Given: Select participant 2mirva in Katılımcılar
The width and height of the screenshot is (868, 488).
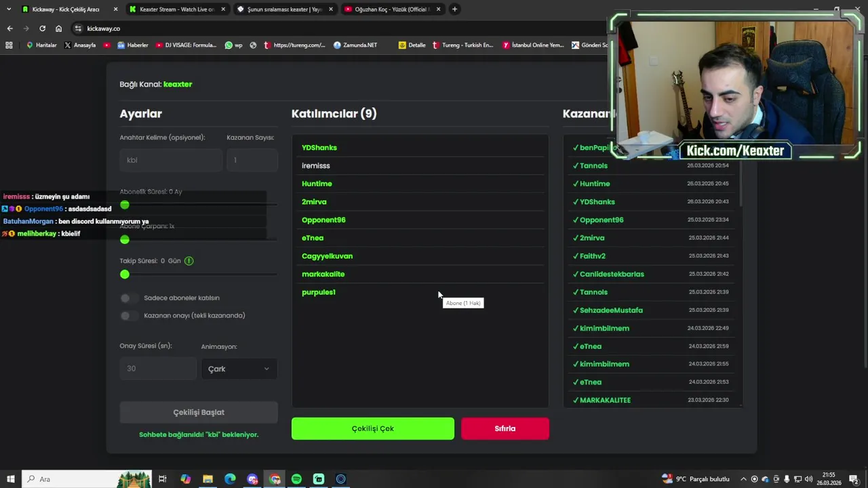Looking at the screenshot, I should [314, 202].
